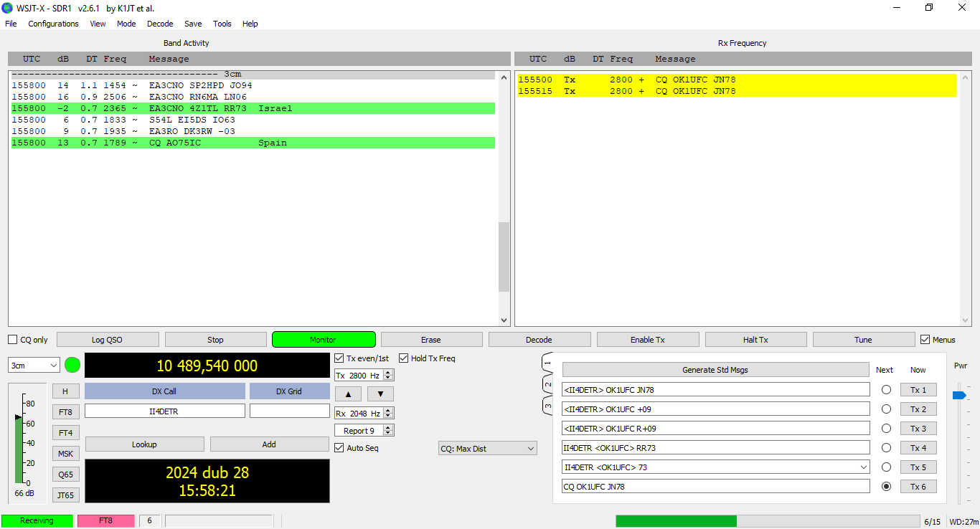Enable the CQ only checkbox

(13, 340)
